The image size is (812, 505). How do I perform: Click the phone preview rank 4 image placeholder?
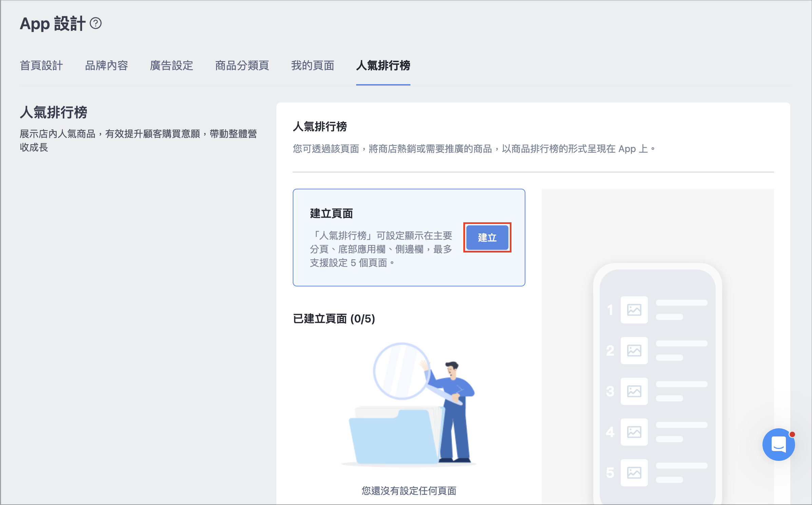634,432
